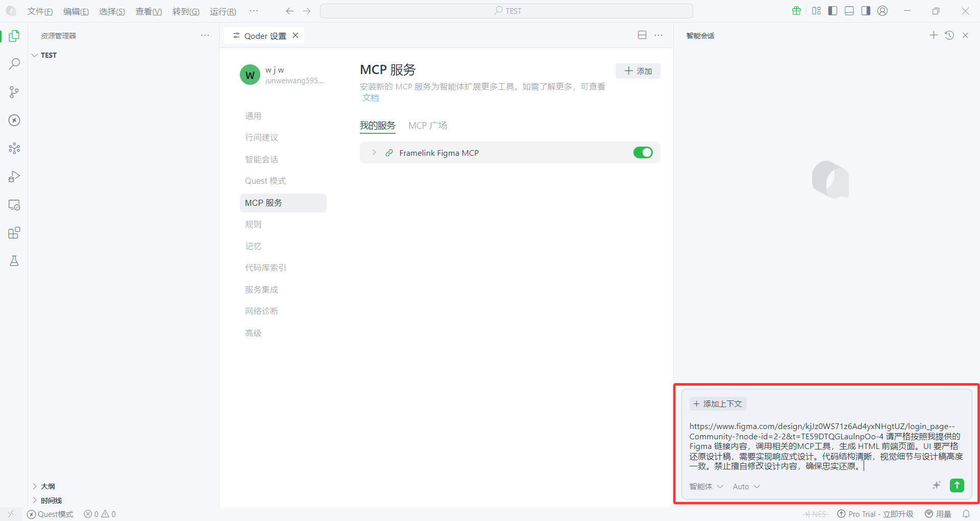
Task: Disable the Framelink Figma MCP toggle
Action: [x=643, y=153]
